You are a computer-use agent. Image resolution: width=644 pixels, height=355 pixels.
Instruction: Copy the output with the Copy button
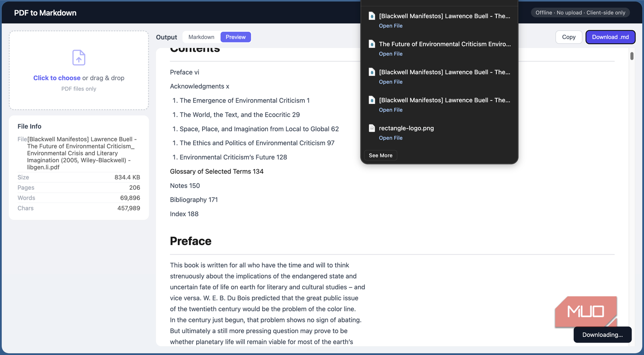(x=569, y=37)
